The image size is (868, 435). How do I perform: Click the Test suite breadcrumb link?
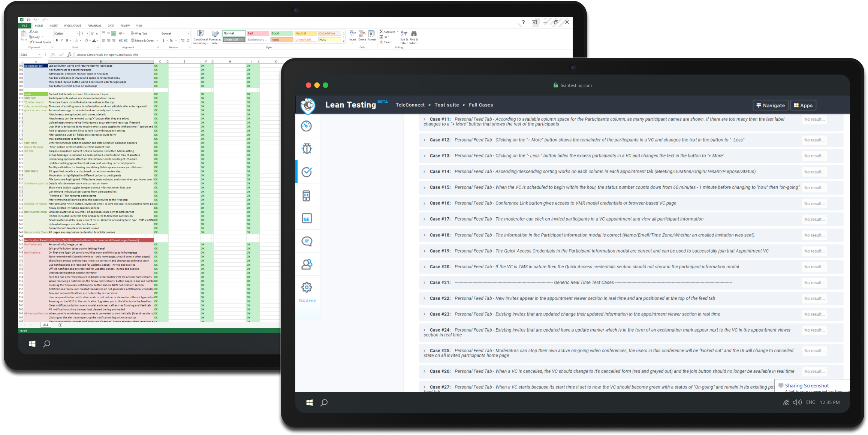pyautogui.click(x=446, y=105)
